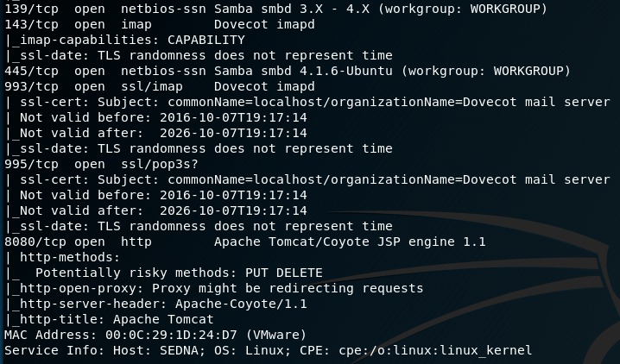Click the 8080/tcp Apache Tomcat/Coyote line

click(x=245, y=242)
